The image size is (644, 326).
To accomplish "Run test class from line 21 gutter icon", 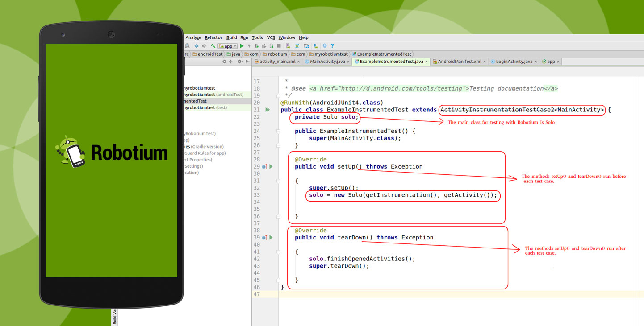I will point(267,110).
